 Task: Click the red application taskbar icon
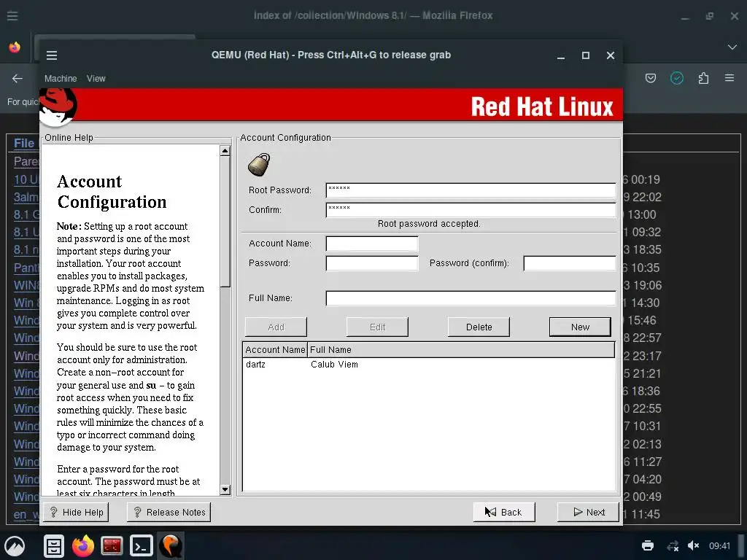click(x=112, y=545)
